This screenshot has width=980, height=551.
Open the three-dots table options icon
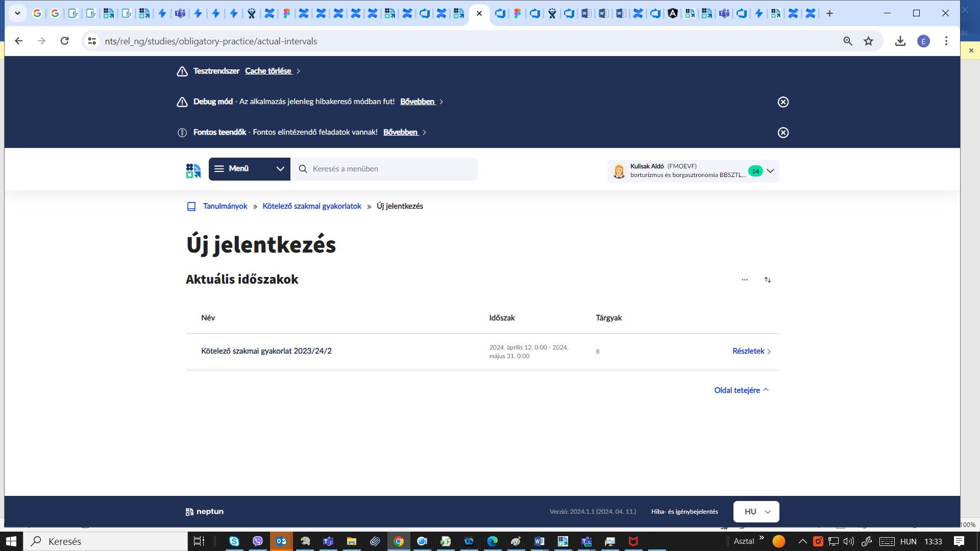[745, 280]
